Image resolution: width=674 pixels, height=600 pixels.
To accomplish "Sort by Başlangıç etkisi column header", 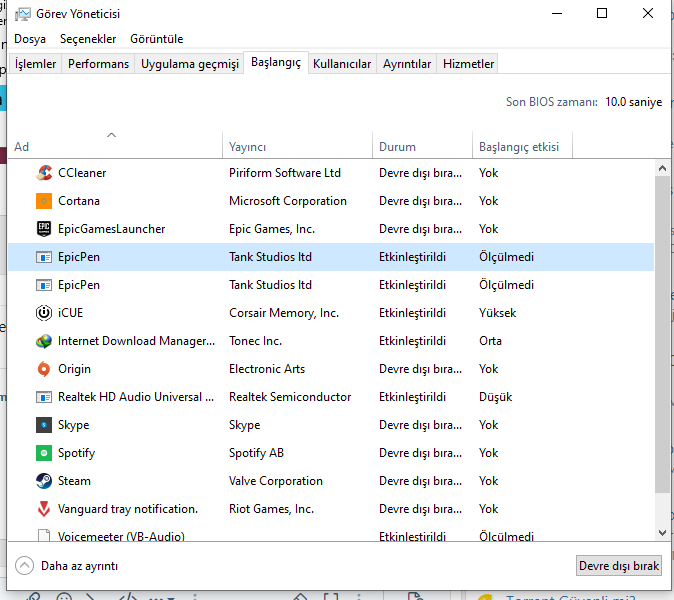I will 522,147.
